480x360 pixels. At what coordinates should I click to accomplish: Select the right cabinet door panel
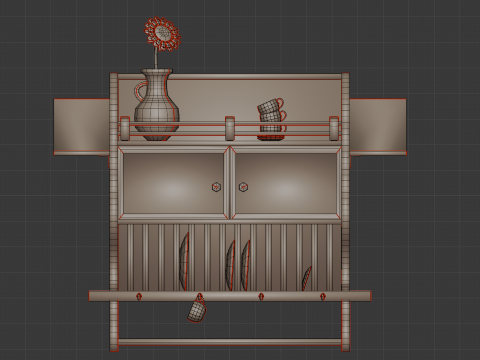tap(286, 183)
